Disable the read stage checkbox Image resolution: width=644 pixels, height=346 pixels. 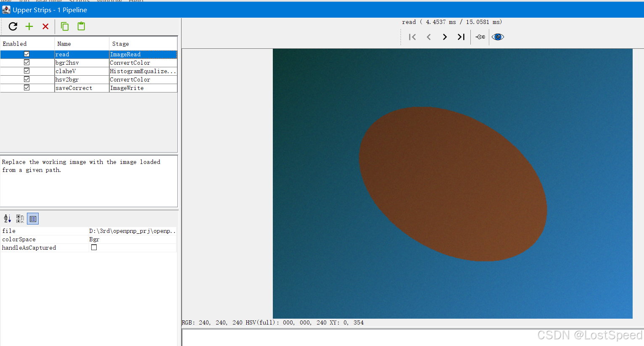pyautogui.click(x=27, y=54)
